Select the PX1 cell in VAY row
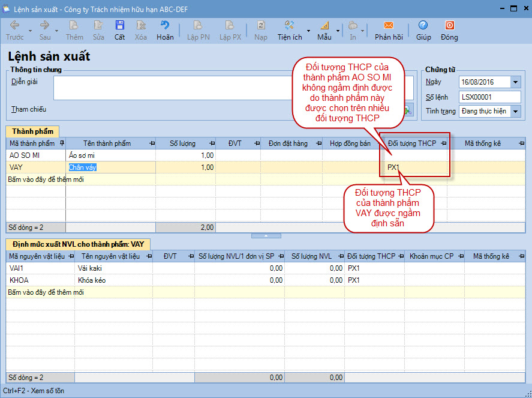Viewport: 532px width, 398px height. (415, 167)
